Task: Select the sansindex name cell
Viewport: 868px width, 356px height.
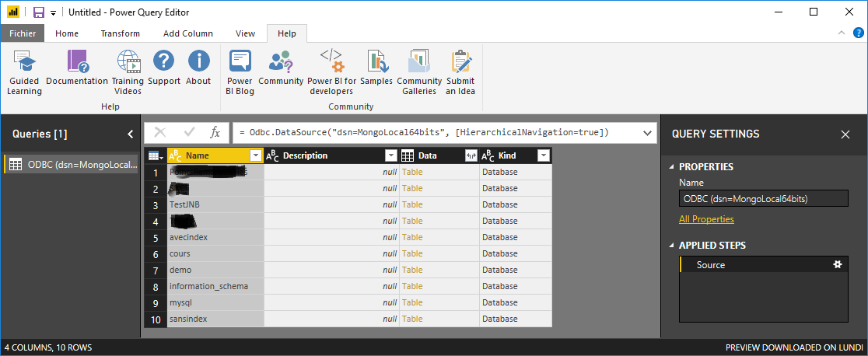Action: pyautogui.click(x=215, y=319)
